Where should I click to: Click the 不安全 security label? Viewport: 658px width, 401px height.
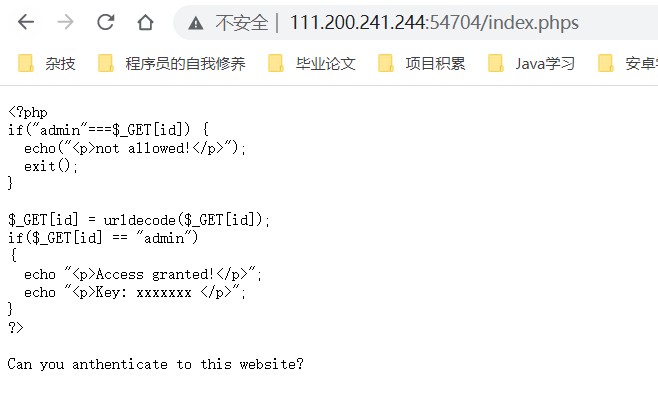tap(242, 23)
